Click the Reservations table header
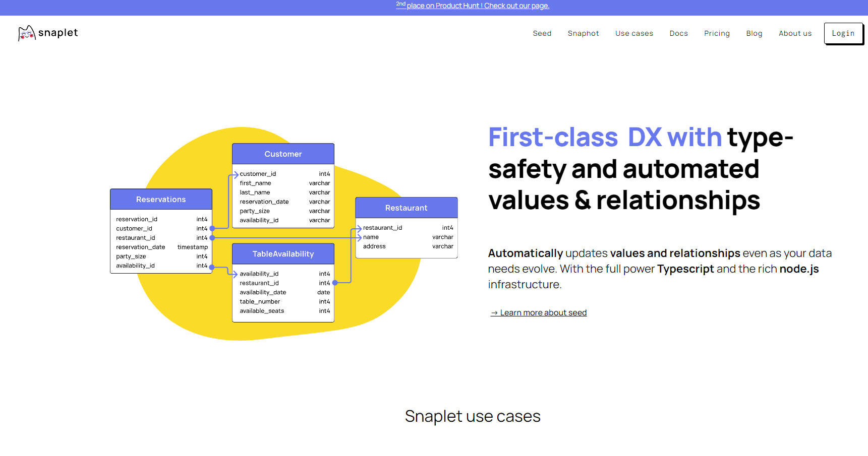 coord(161,200)
